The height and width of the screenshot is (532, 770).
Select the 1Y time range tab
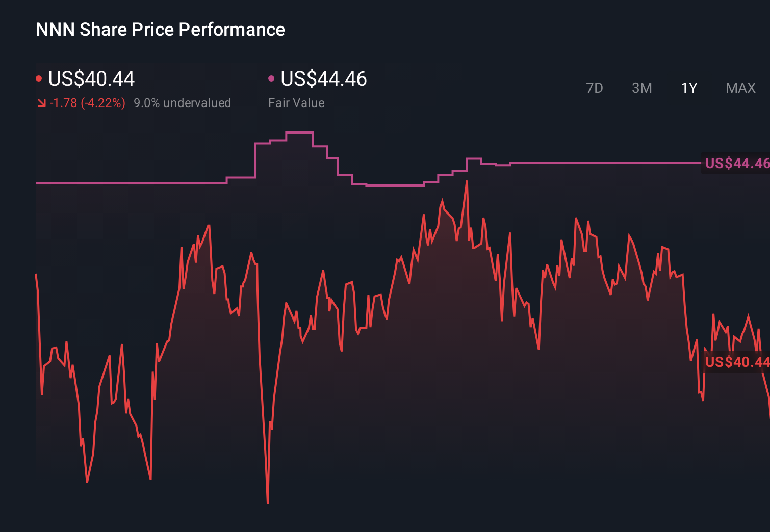688,88
